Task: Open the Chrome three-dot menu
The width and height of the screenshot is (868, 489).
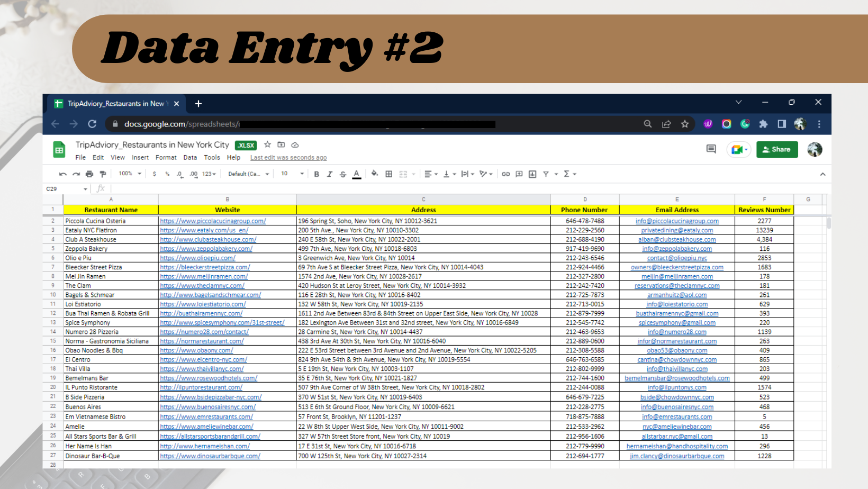Action: click(819, 124)
